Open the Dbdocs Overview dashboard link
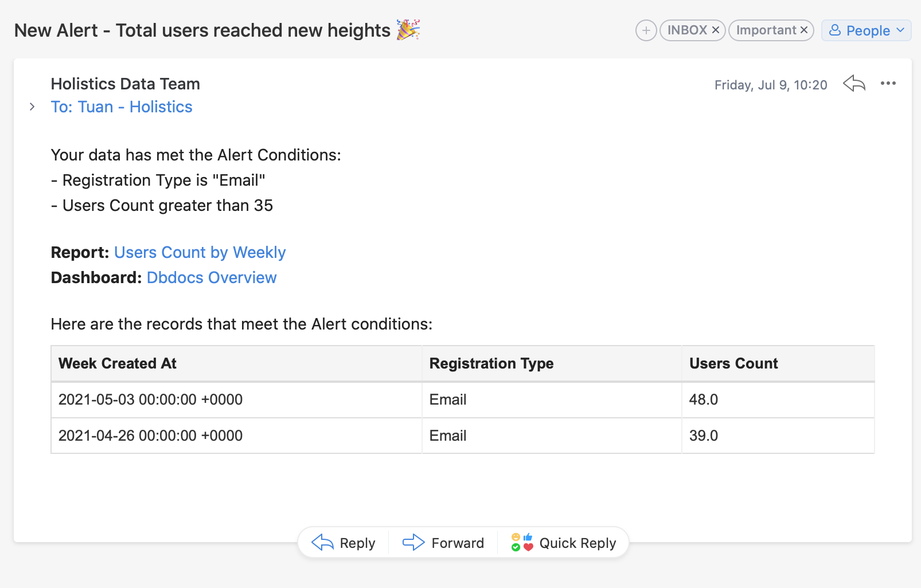The image size is (921, 588). pyautogui.click(x=212, y=278)
